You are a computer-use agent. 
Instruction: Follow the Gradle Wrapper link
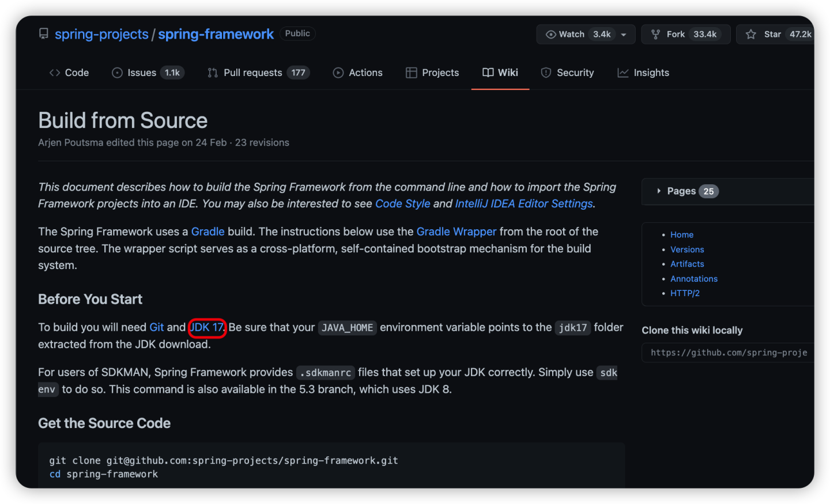pyautogui.click(x=456, y=232)
